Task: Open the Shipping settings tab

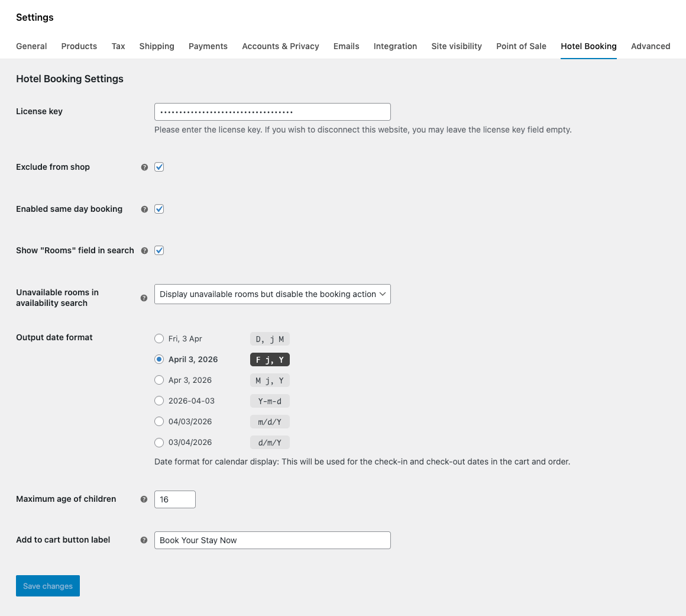Action: tap(157, 46)
